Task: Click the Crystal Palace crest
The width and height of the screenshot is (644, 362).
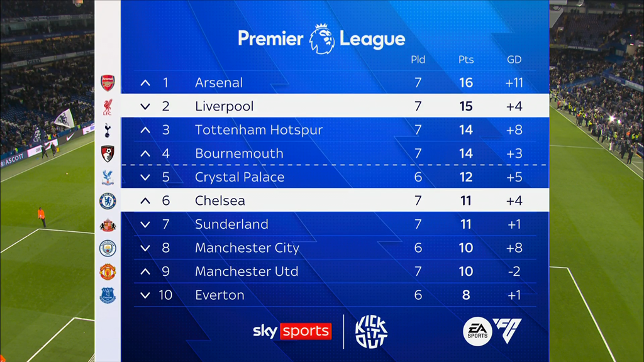Action: click(108, 177)
